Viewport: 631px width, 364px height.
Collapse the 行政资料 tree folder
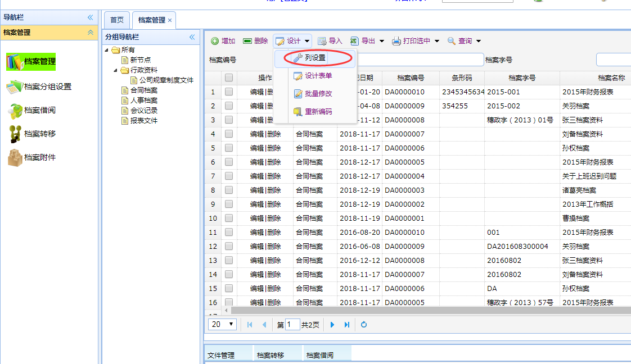coord(116,70)
